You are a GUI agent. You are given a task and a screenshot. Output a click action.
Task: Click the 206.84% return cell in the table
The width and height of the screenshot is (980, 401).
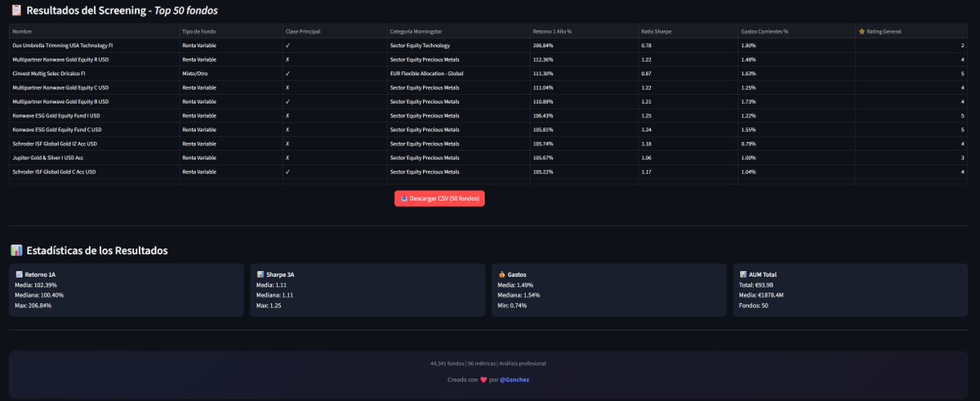(x=584, y=46)
